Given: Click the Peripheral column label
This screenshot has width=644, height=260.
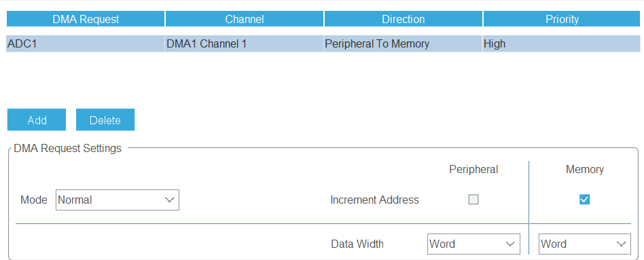Looking at the screenshot, I should point(473,169).
